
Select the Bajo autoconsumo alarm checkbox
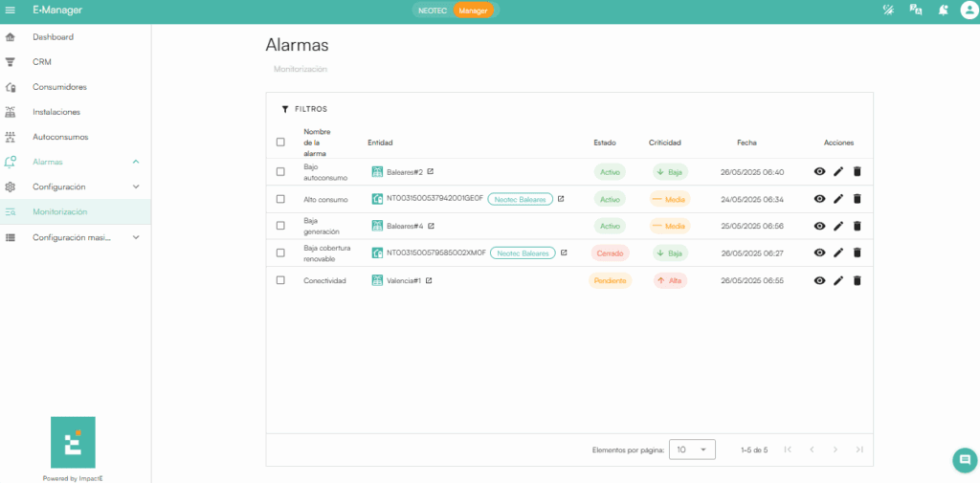pyautogui.click(x=280, y=172)
